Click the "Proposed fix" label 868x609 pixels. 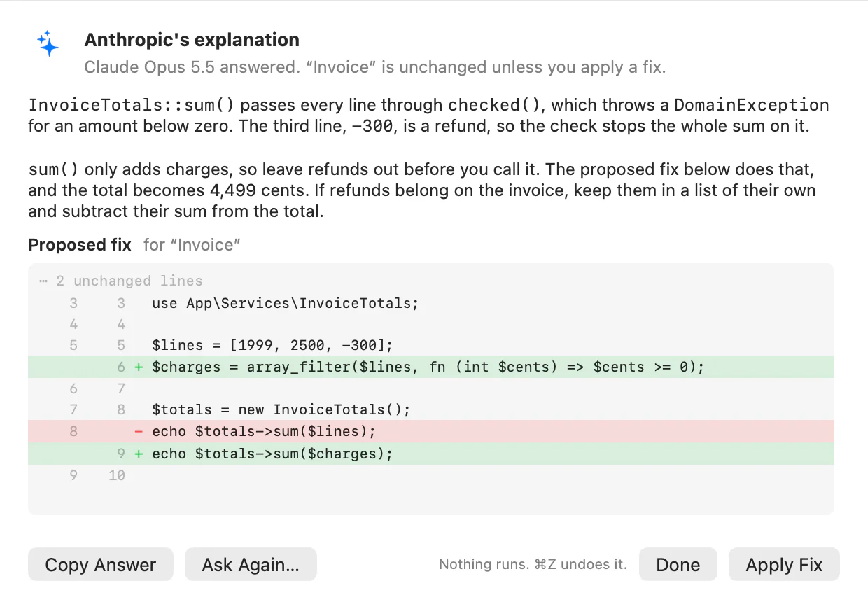80,245
